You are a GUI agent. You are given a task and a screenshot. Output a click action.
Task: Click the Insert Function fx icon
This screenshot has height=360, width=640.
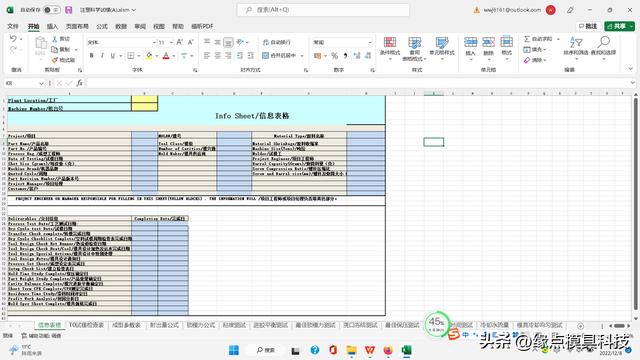pyautogui.click(x=80, y=83)
